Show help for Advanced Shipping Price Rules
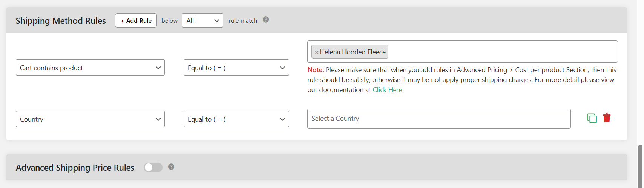This screenshot has height=188, width=644. tap(171, 167)
